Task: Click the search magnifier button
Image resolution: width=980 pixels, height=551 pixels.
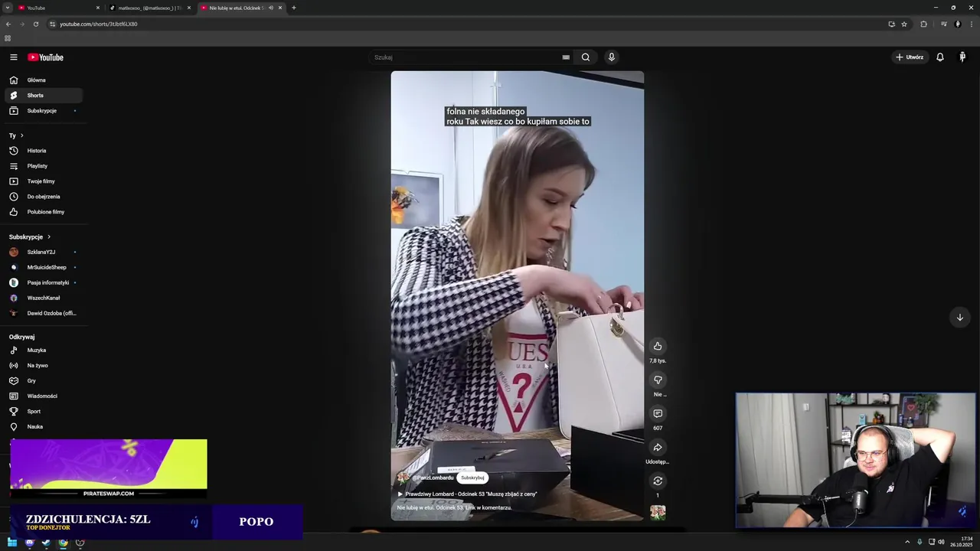Action: pos(586,57)
